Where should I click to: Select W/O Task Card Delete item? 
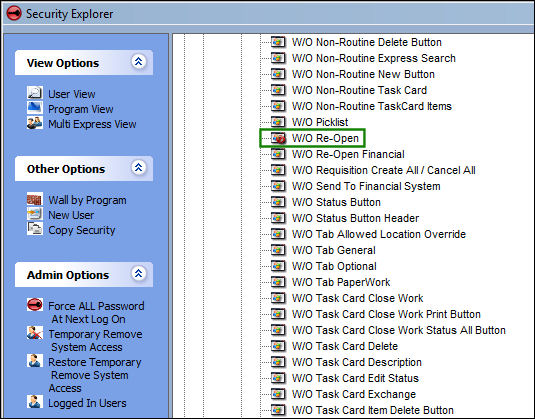(x=345, y=346)
